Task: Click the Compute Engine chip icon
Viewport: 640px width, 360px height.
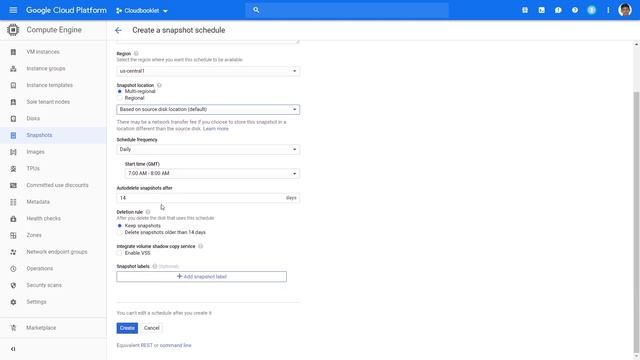Action: coord(13,30)
